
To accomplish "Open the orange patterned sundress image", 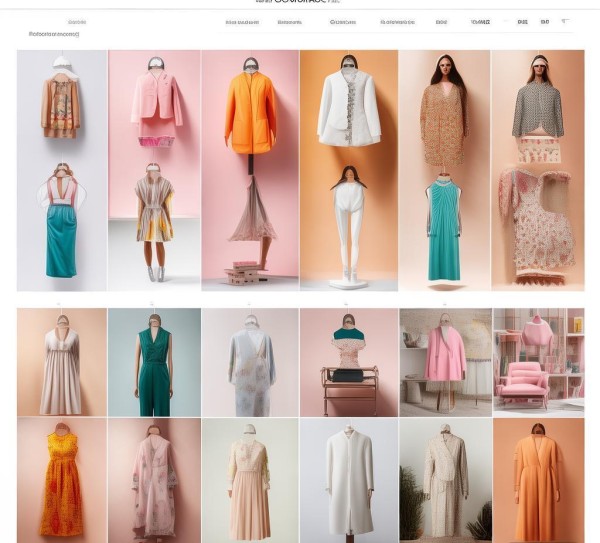I will tap(61, 480).
